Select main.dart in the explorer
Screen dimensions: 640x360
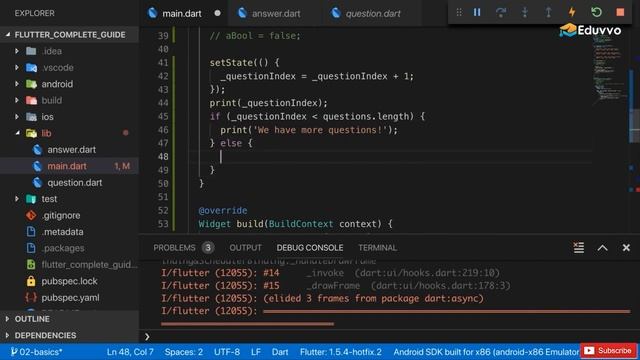[69, 166]
